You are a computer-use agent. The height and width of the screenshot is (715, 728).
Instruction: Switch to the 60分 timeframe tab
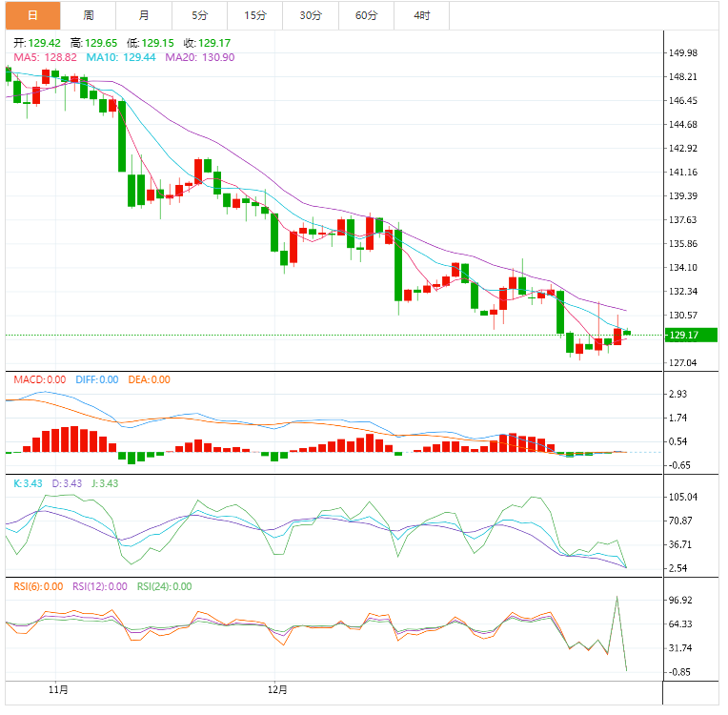click(366, 15)
